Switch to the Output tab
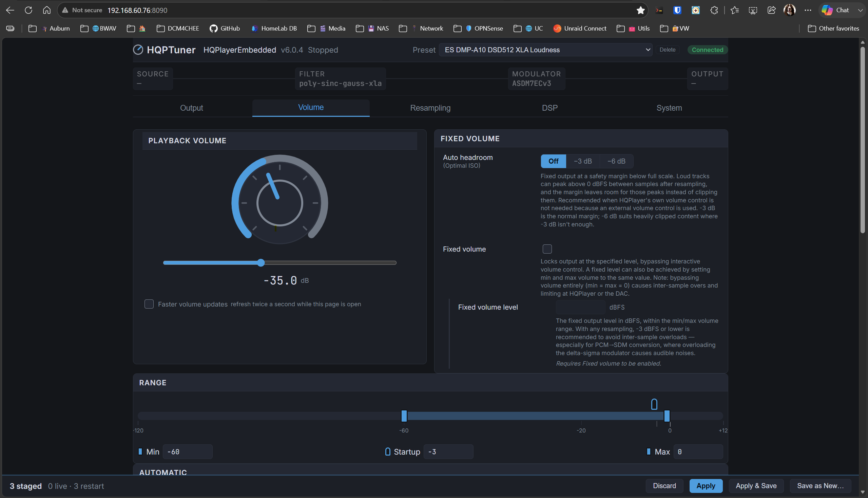Viewport: 868px width, 498px height. pyautogui.click(x=191, y=108)
